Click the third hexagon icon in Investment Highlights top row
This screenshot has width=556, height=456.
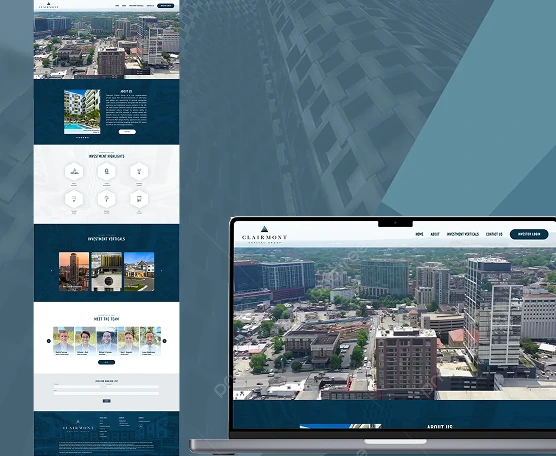[139, 172]
